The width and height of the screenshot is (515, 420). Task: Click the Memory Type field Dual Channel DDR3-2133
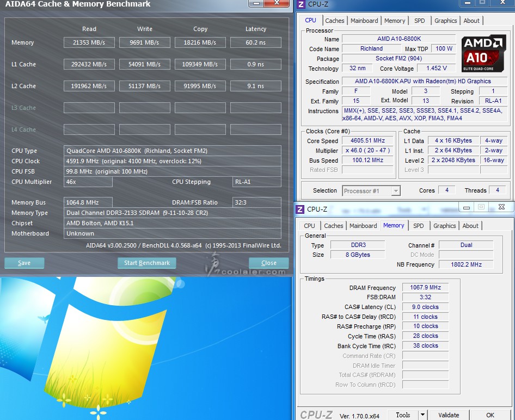tap(173, 213)
